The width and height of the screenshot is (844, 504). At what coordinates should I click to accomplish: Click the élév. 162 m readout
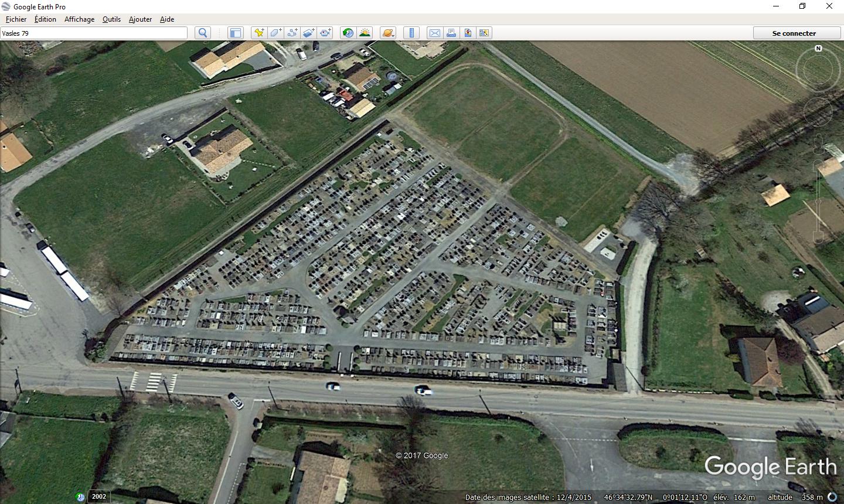734,497
